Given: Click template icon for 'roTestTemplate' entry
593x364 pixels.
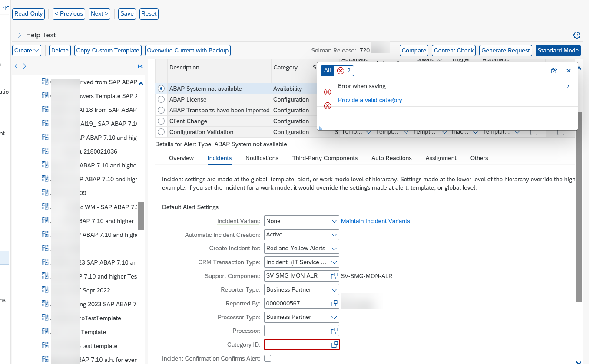Looking at the screenshot, I should 45,318.
